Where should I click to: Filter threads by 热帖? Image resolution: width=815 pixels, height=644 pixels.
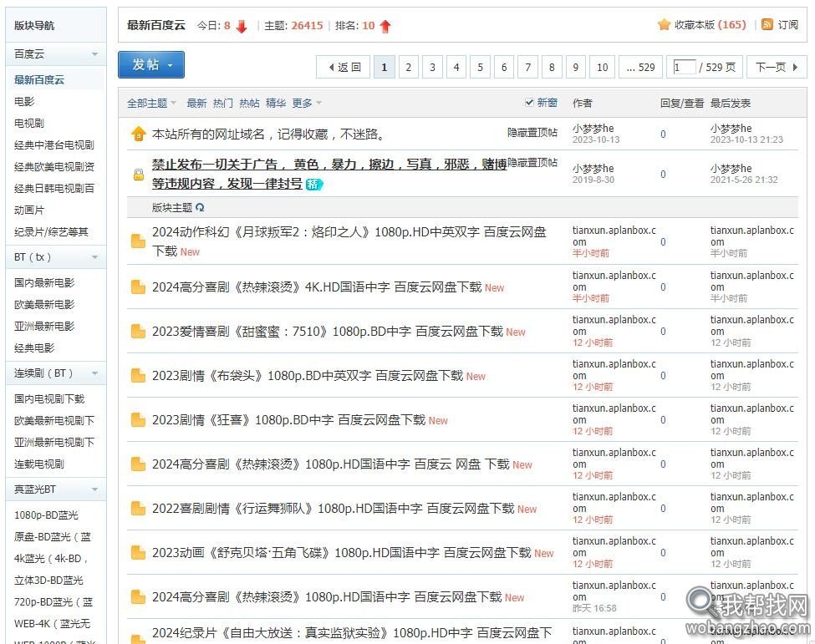[249, 103]
